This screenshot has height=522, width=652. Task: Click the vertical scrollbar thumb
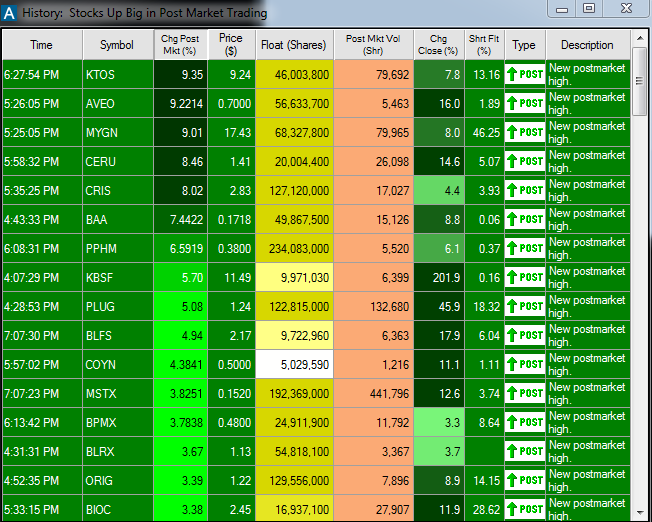[x=640, y=81]
